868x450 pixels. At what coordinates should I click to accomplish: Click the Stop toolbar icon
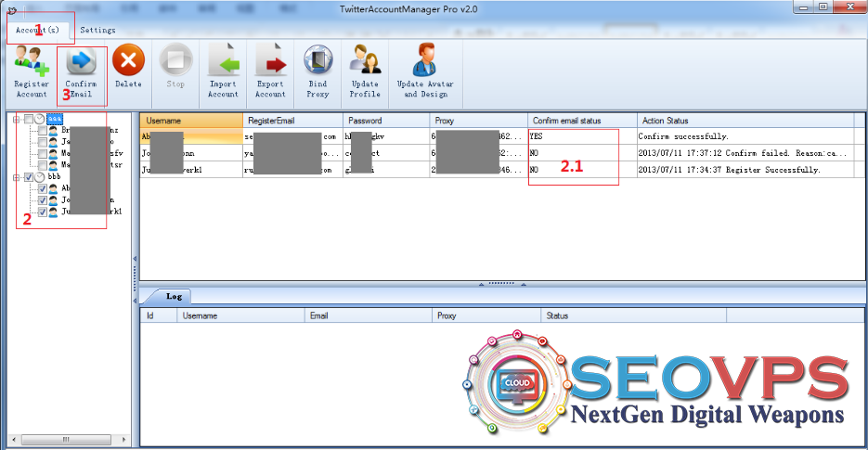[175, 60]
